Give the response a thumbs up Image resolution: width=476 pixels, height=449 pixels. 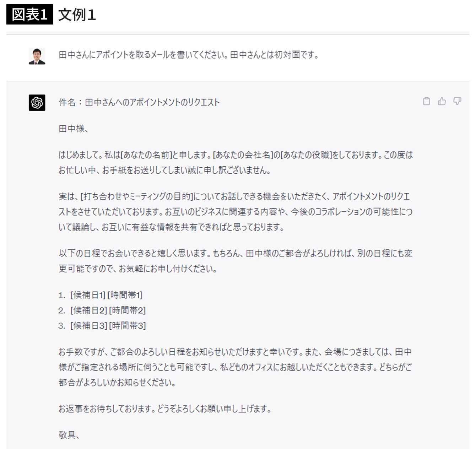click(442, 101)
